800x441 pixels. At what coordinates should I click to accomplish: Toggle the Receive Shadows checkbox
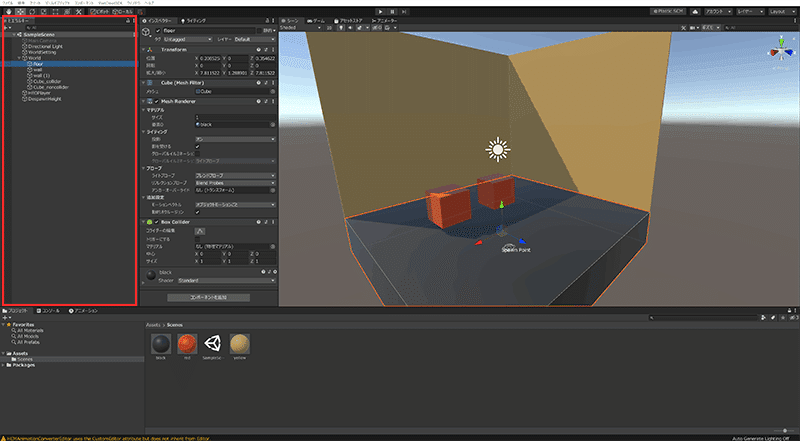click(197, 146)
